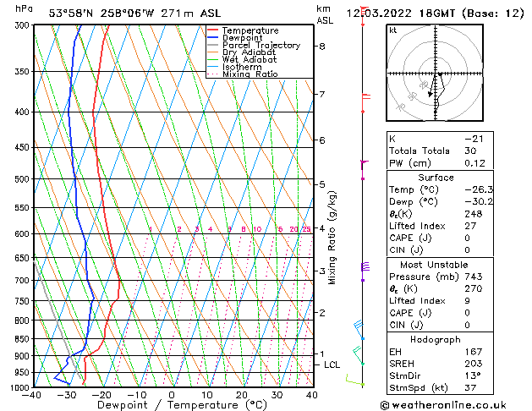Image resolution: width=532 pixels, height=411 pixels.
Task: Click the magenta wind barb near 475 hPa
Action: click(365, 163)
